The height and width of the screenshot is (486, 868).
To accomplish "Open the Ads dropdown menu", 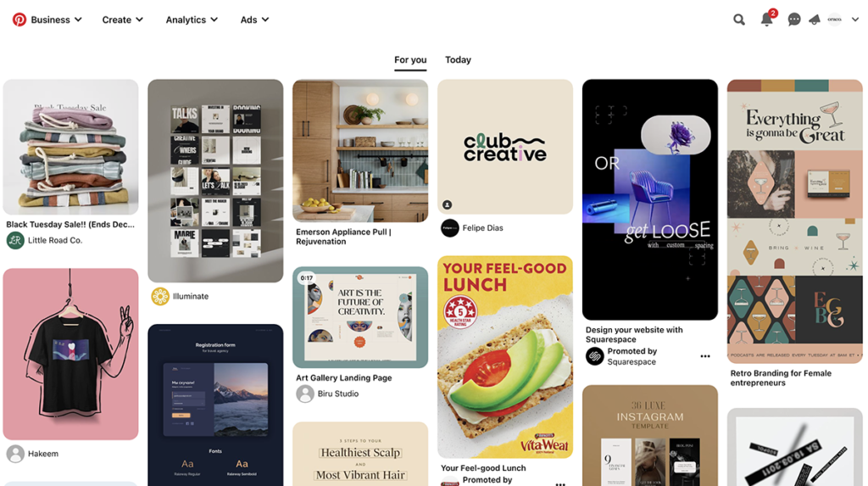I will (254, 20).
